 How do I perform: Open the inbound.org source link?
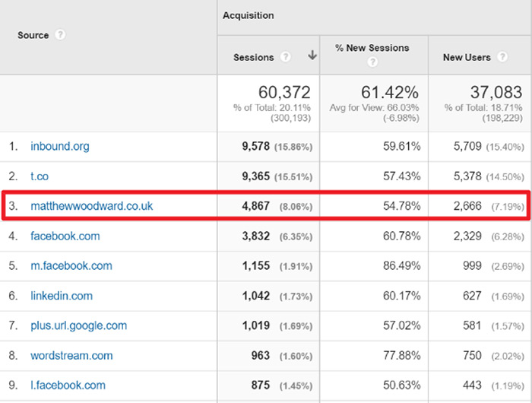coord(59,146)
